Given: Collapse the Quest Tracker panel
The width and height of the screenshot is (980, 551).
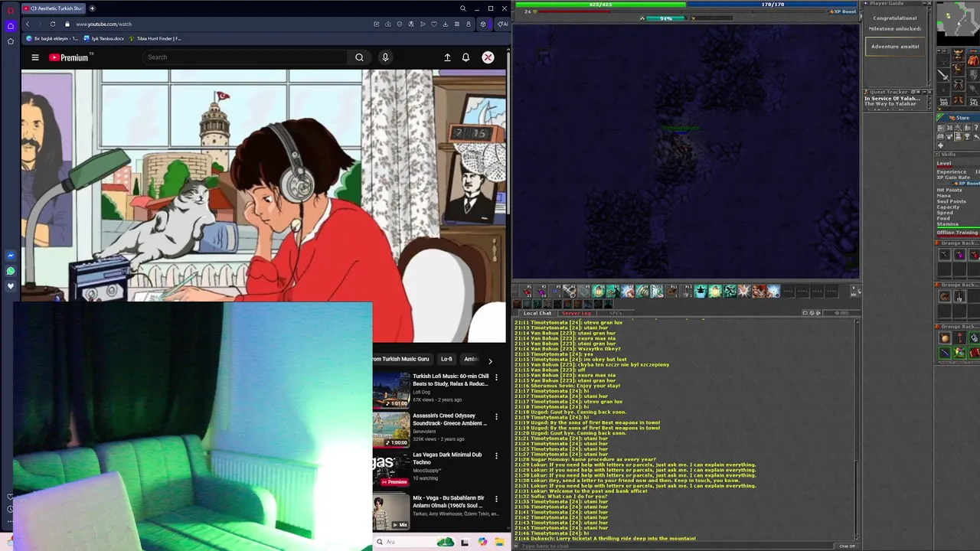Looking at the screenshot, I should point(923,92).
